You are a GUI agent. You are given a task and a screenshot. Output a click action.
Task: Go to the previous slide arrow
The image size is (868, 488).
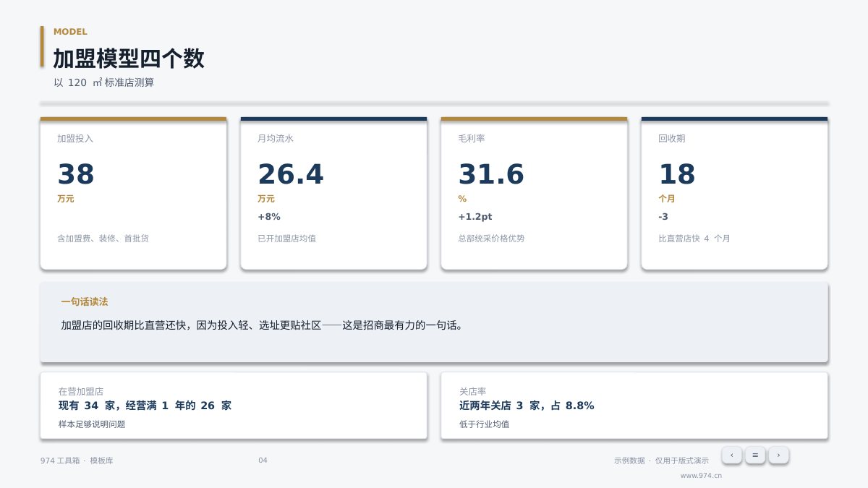click(732, 455)
